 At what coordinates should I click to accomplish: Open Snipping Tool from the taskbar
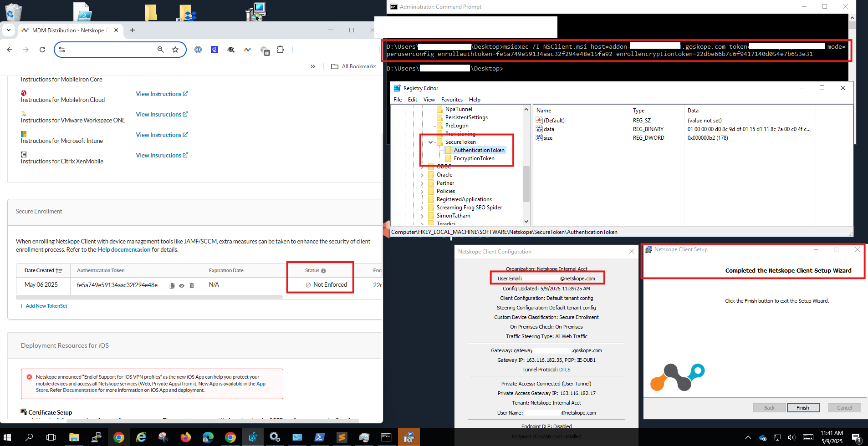[163, 437]
